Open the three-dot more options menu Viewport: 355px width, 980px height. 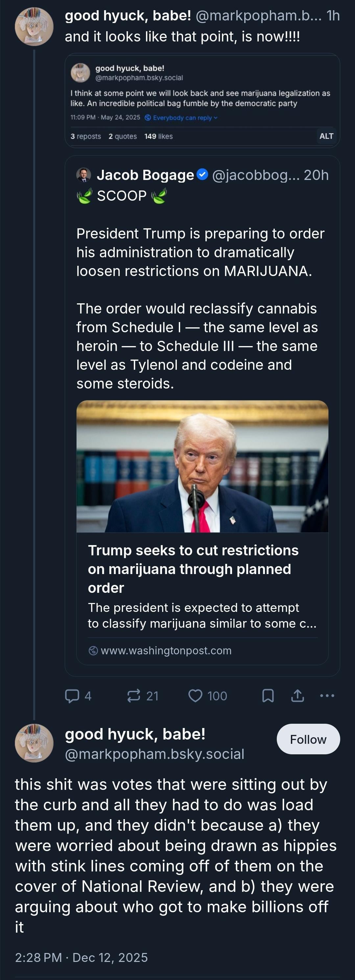(x=327, y=696)
